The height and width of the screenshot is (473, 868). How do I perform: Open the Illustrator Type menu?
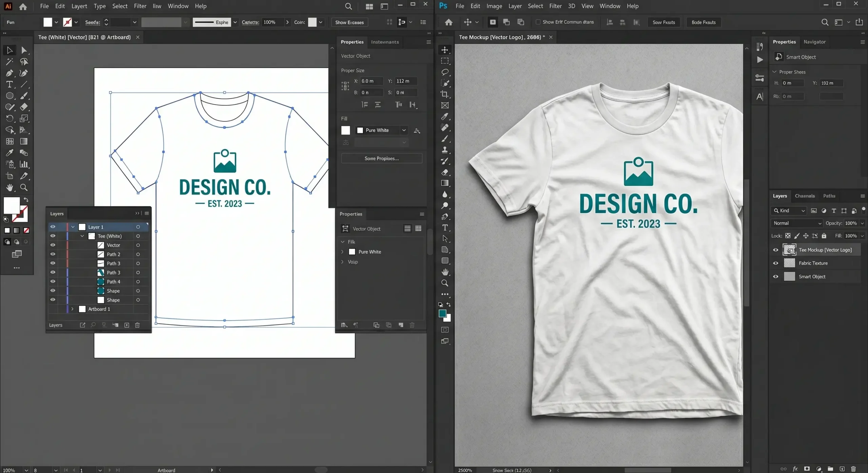[x=100, y=6]
